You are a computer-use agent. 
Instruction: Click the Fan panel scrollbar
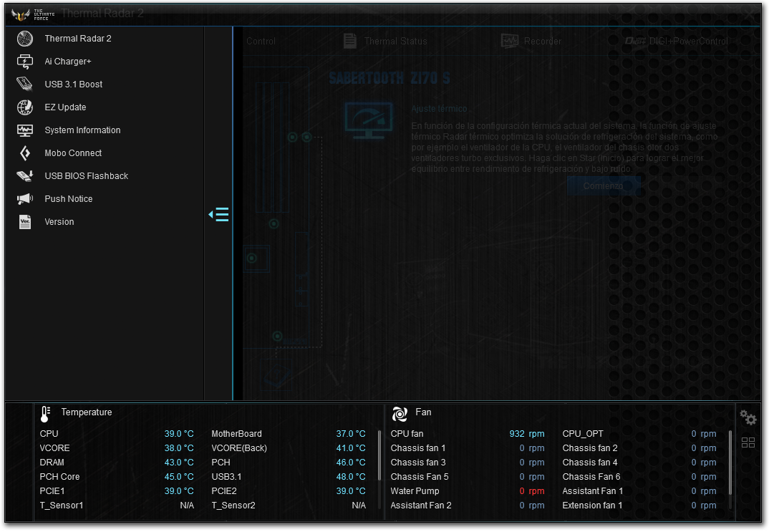coord(730,463)
